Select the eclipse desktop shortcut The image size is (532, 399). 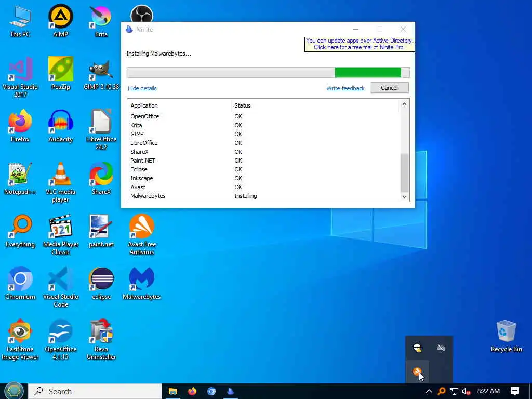click(101, 284)
